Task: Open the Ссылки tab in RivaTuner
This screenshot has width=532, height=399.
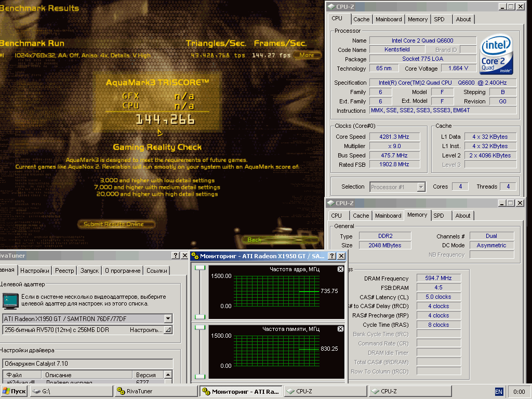Action: 157,270
